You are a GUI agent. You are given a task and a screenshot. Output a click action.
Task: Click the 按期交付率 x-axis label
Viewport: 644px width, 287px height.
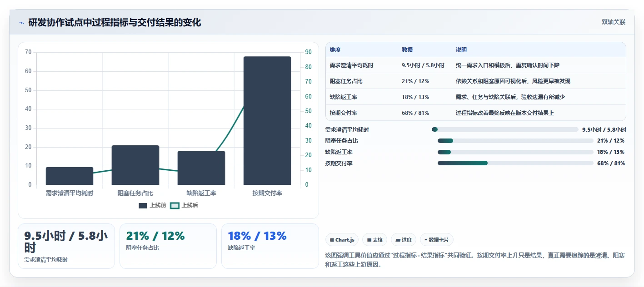[267, 193]
